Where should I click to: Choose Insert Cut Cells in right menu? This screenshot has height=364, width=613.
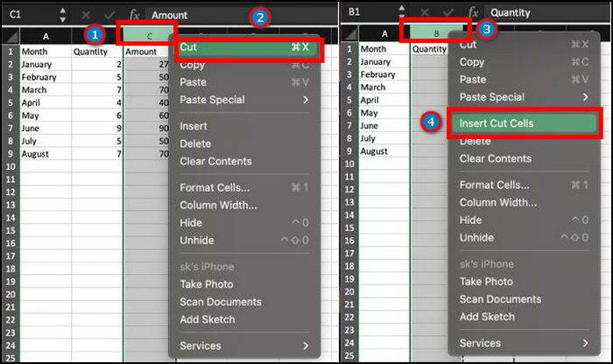pyautogui.click(x=524, y=123)
